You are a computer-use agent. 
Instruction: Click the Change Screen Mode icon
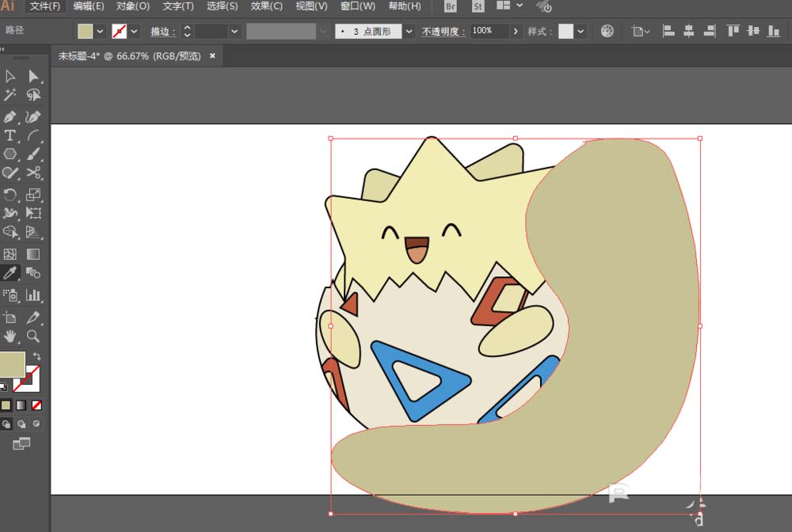point(21,443)
